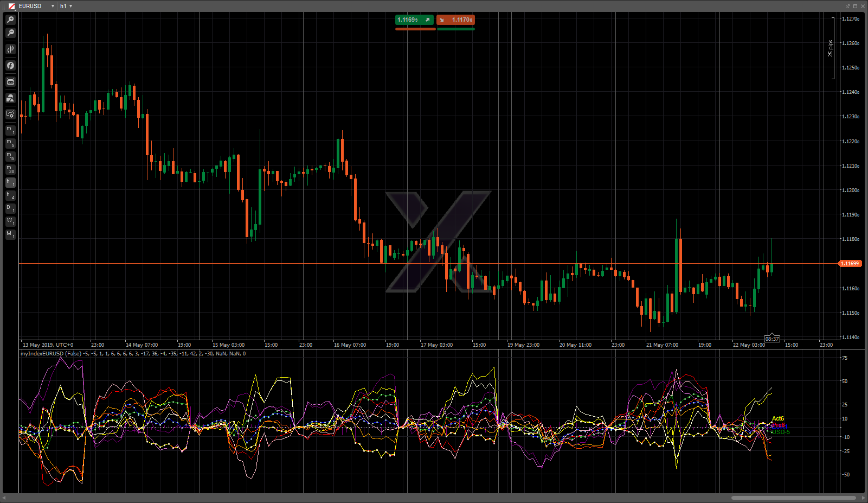Screen dimensions: 868x503
Task: Open the cBot robot icon
Action: point(10,82)
